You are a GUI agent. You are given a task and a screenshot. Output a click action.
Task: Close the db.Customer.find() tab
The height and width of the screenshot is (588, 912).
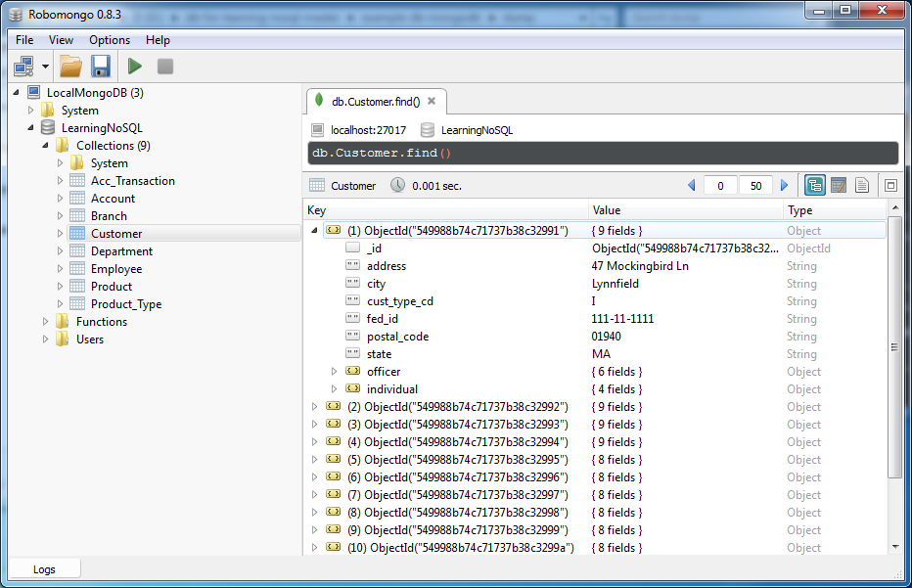432,101
